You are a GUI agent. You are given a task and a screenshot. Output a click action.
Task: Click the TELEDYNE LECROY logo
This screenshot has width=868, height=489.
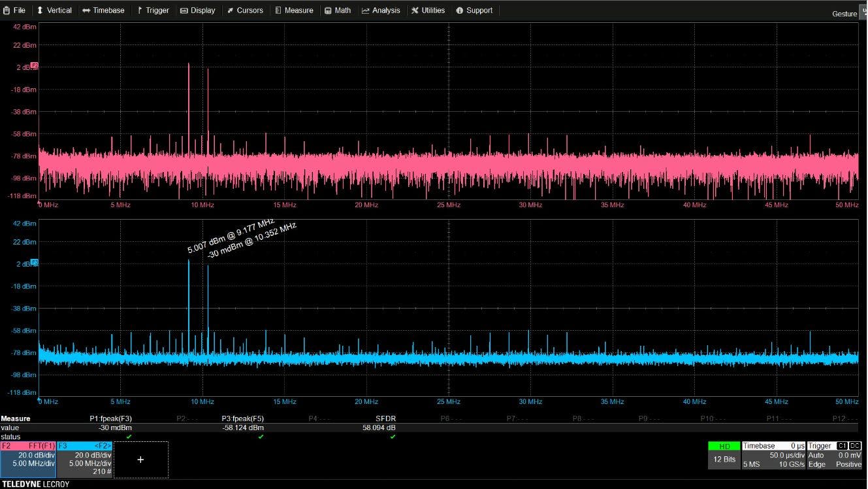[x=36, y=484]
